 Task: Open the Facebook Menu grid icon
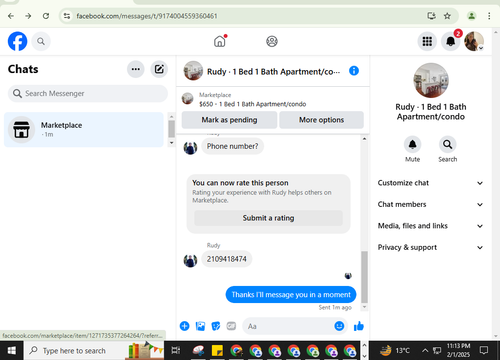pos(427,41)
